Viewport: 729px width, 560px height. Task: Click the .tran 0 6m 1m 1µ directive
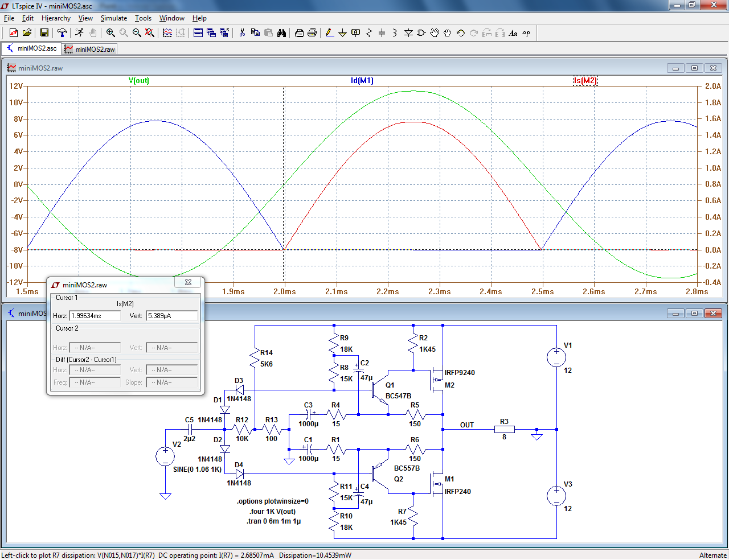(x=274, y=521)
